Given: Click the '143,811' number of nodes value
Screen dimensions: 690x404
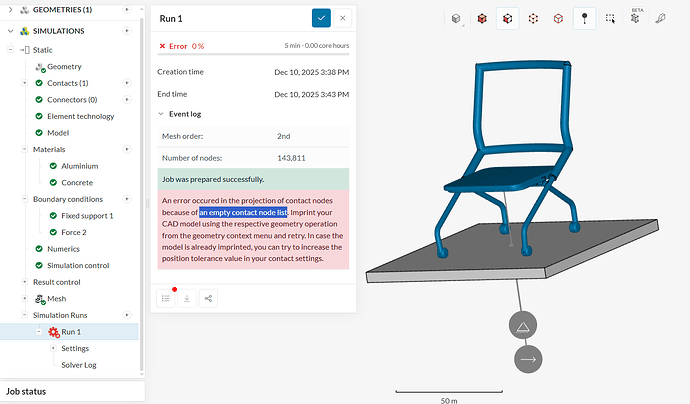Looking at the screenshot, I should click(291, 158).
